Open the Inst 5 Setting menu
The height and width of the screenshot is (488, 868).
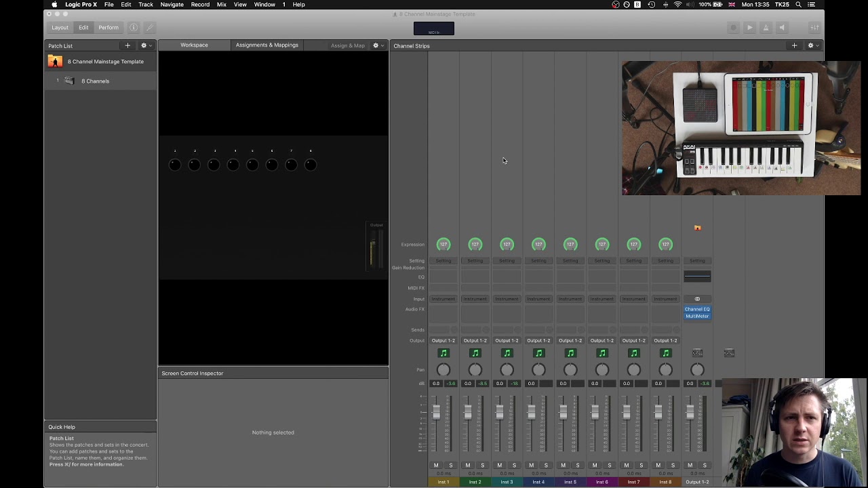pos(570,261)
